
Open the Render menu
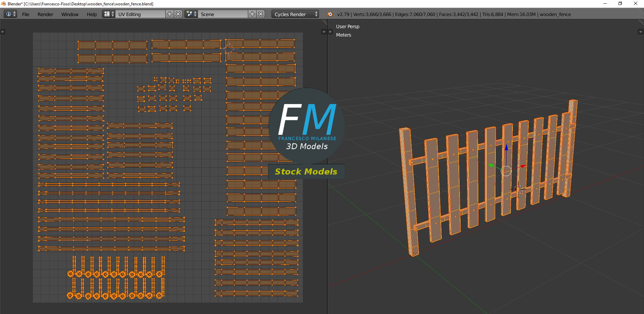click(45, 14)
